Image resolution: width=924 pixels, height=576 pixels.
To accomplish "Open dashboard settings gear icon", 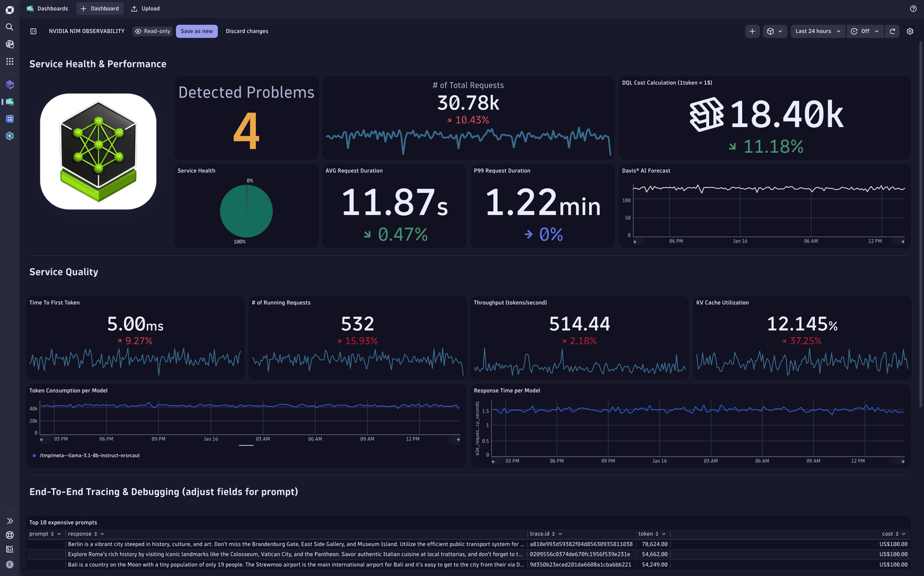I will [x=910, y=31].
